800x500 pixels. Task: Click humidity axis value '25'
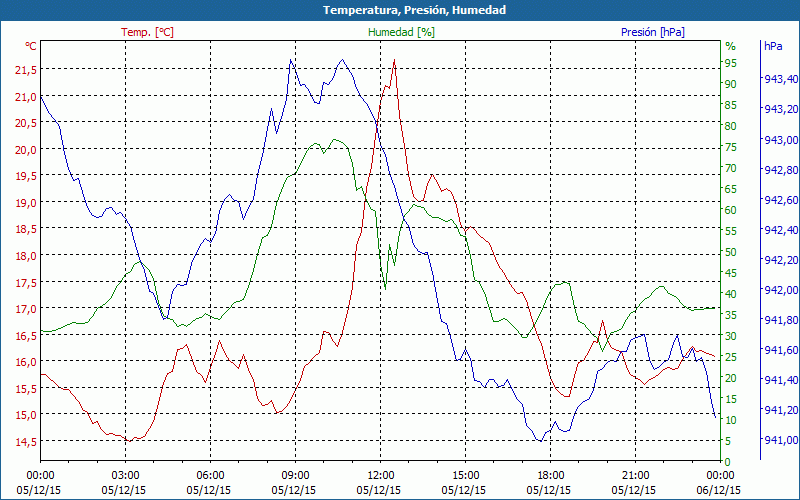click(731, 357)
